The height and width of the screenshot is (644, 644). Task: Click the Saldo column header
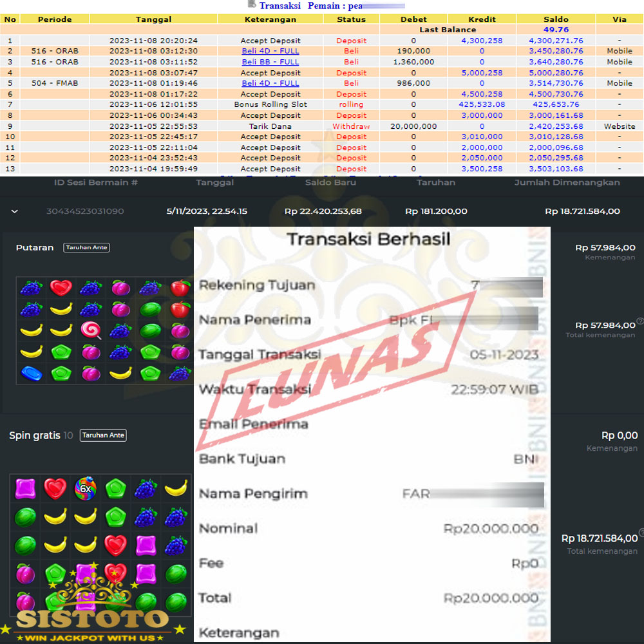pos(555,19)
